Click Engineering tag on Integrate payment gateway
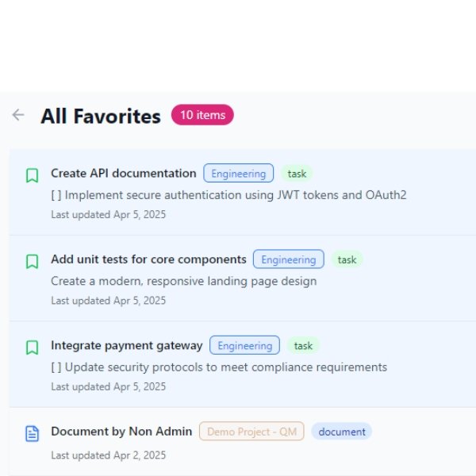Viewport: 476px width, 476px height. click(244, 345)
